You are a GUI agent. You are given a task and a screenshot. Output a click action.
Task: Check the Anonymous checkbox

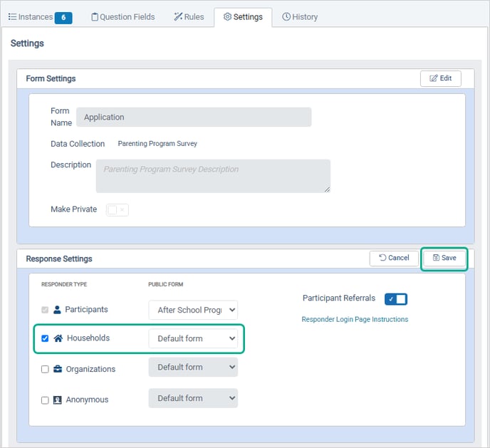pyautogui.click(x=45, y=400)
